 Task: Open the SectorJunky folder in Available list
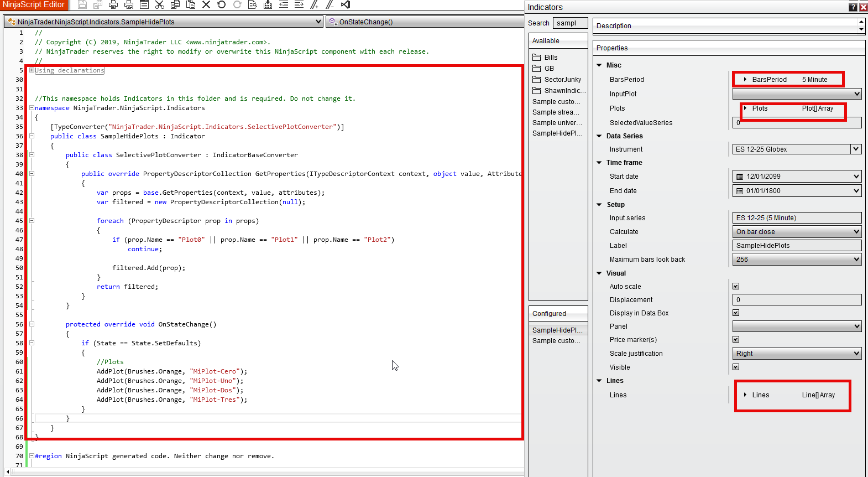[x=562, y=80]
